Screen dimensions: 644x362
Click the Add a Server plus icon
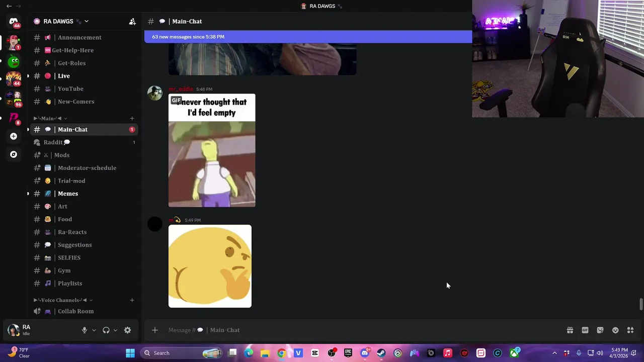click(14, 136)
